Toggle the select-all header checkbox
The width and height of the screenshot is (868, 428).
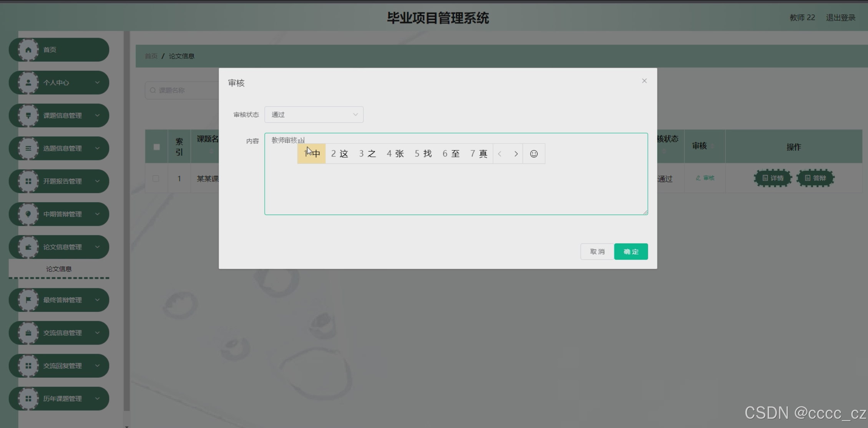coord(156,147)
